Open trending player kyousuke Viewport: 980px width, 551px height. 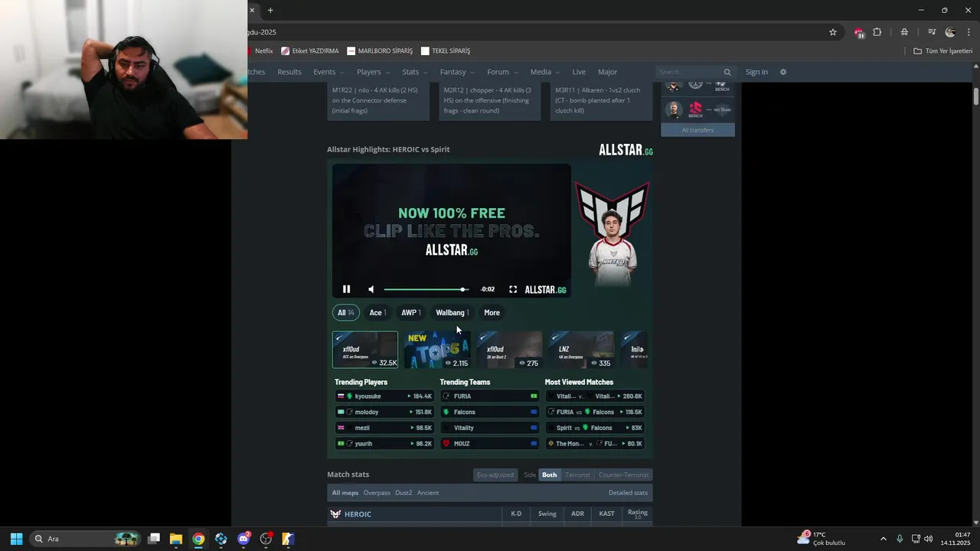coord(384,396)
